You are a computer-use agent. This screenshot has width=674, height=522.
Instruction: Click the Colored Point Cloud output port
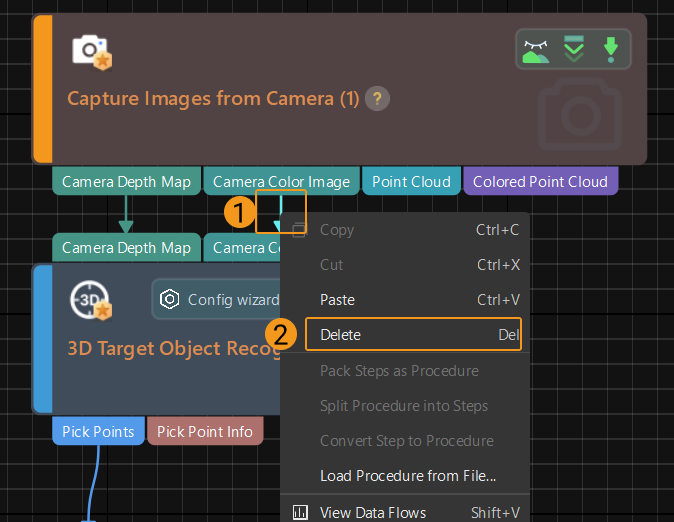(x=540, y=181)
